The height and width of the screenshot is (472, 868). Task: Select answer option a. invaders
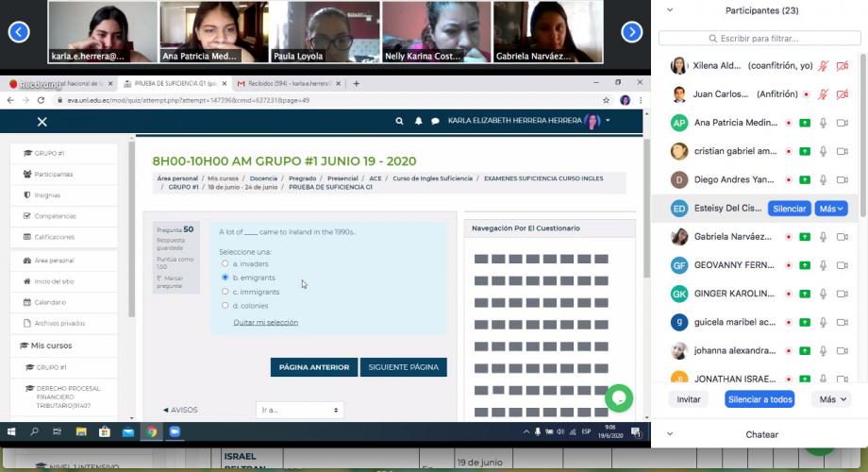coord(225,263)
